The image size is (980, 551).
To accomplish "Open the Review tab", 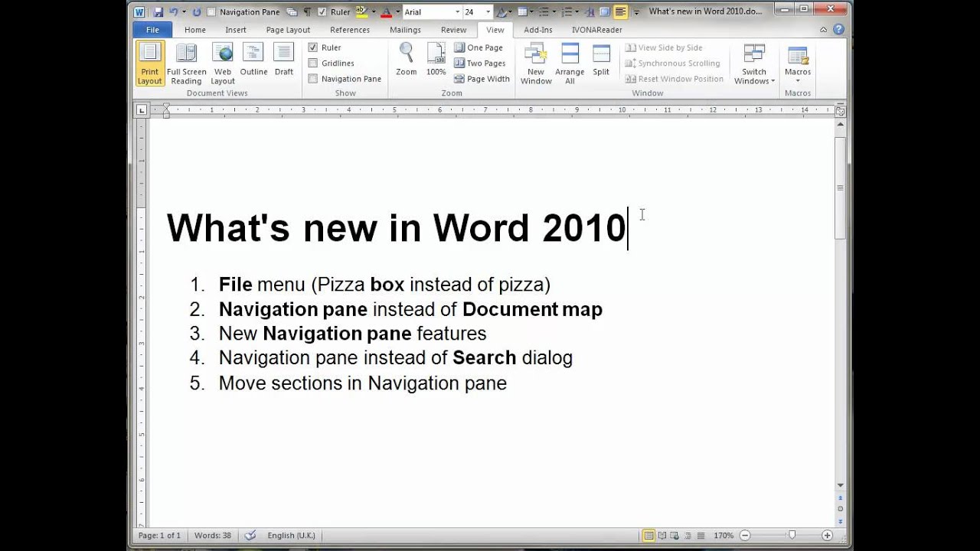I will [453, 30].
